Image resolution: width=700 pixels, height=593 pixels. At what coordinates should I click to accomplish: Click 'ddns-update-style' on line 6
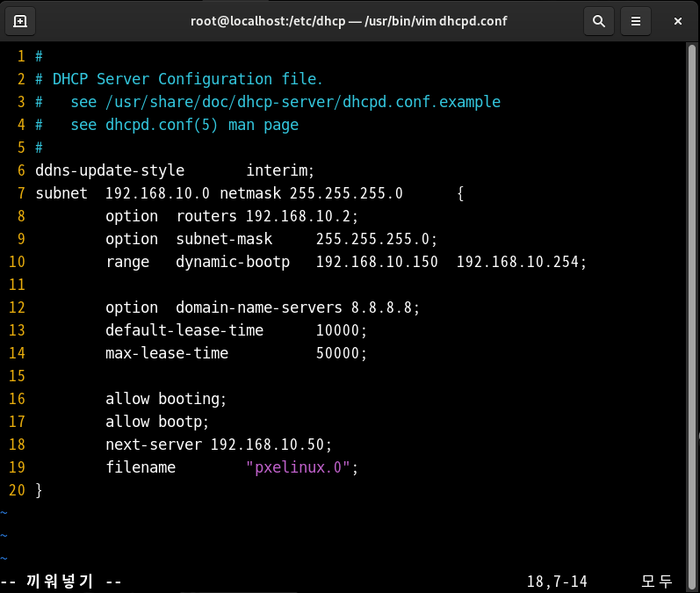(x=110, y=170)
